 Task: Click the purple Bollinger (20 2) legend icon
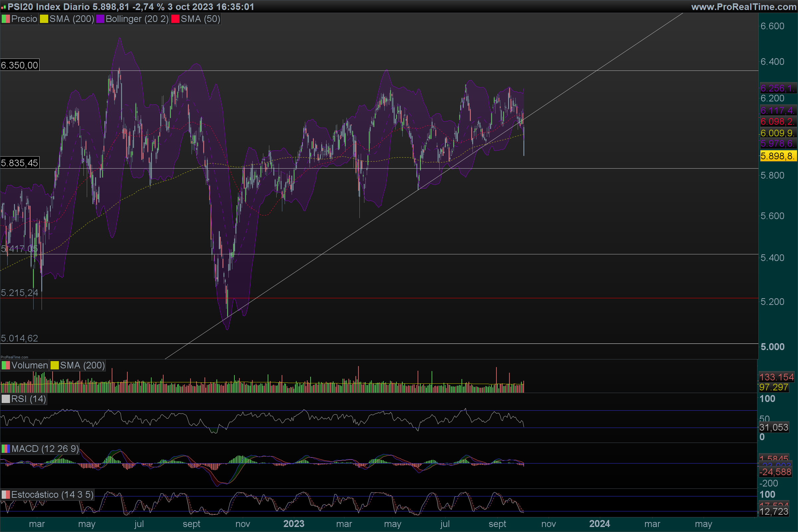100,19
